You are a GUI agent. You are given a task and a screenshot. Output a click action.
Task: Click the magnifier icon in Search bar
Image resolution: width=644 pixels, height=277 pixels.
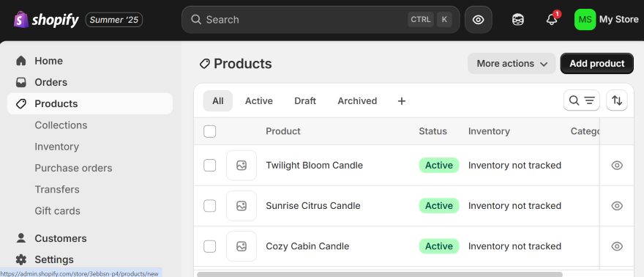coord(196,19)
